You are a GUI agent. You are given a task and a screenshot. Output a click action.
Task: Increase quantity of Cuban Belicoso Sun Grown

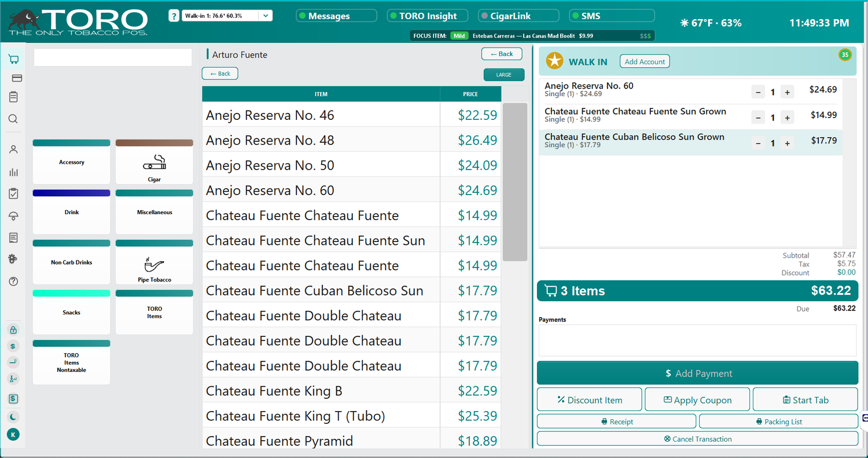coord(787,143)
